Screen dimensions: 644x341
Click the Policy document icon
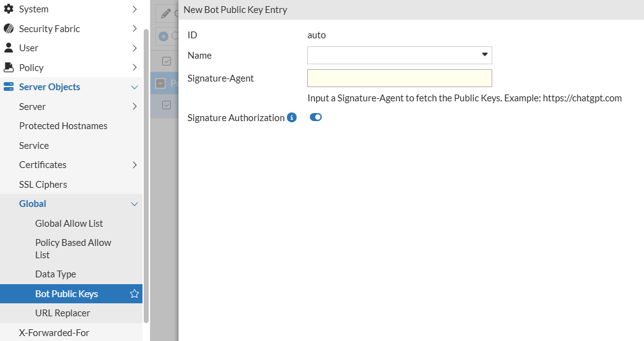pos(9,67)
